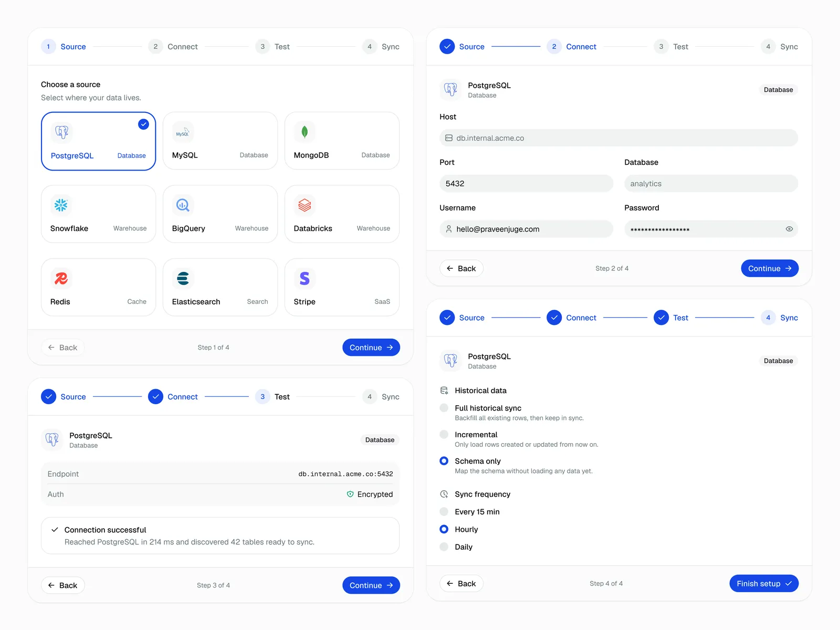Viewport: 840px width, 630px height.
Task: Click 'Choose a source' heading text
Action: pos(70,85)
